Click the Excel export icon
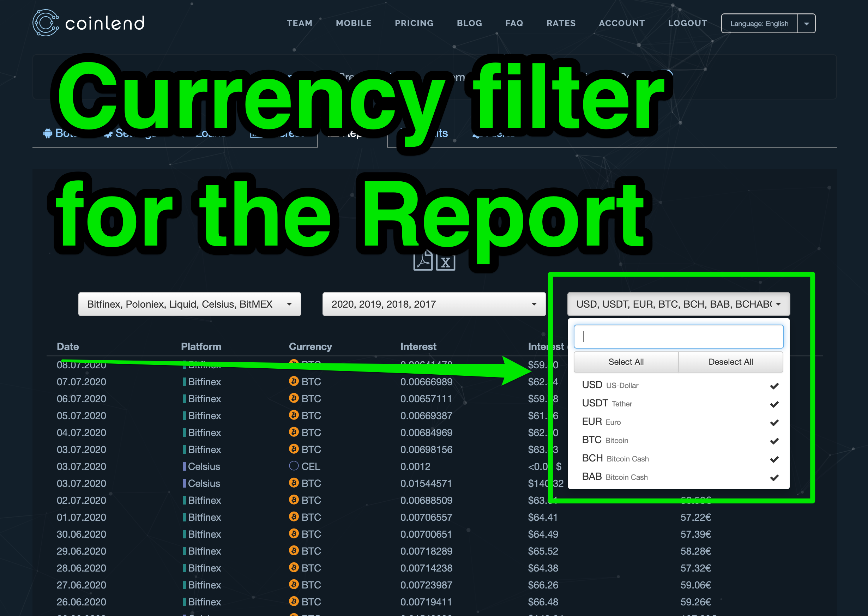Screen dimensions: 868x616 pyautogui.click(x=445, y=262)
